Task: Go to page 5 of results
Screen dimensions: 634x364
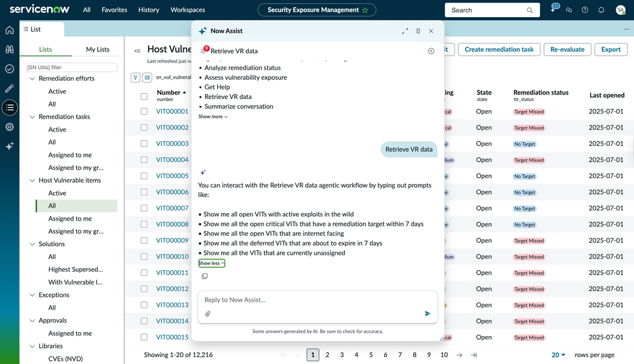Action: click(x=371, y=354)
